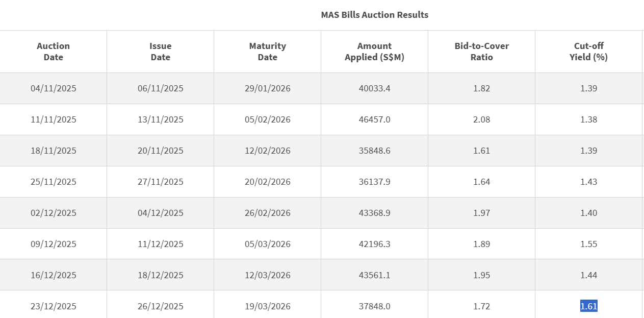644x318 pixels.
Task: Click maturity date 19/03/2026 cell
Action: 267,306
